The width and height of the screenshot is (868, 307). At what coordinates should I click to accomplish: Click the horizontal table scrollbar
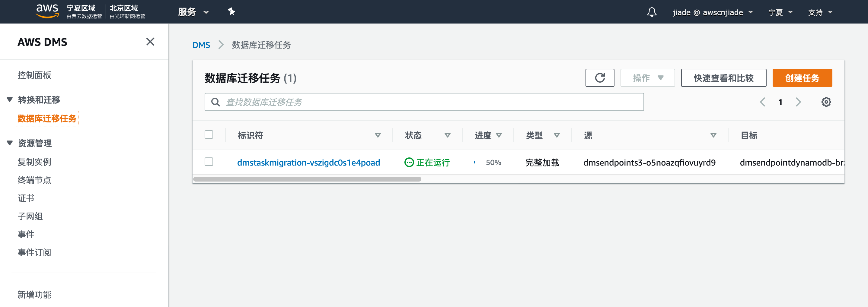pyautogui.click(x=307, y=179)
